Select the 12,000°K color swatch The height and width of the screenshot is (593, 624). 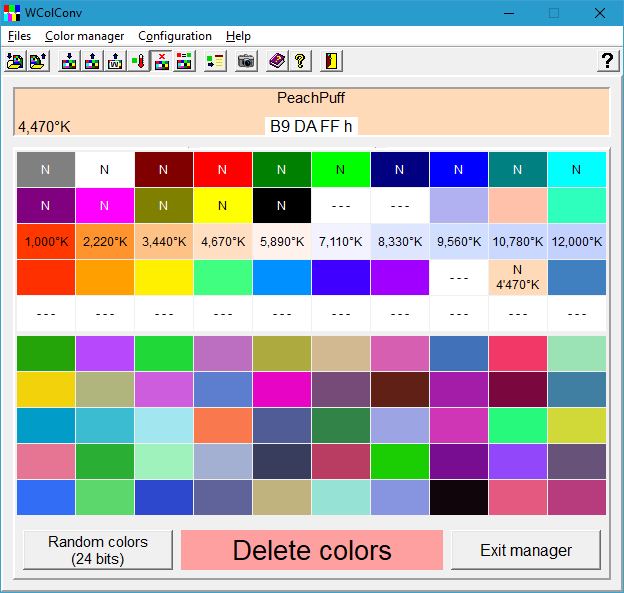click(576, 241)
